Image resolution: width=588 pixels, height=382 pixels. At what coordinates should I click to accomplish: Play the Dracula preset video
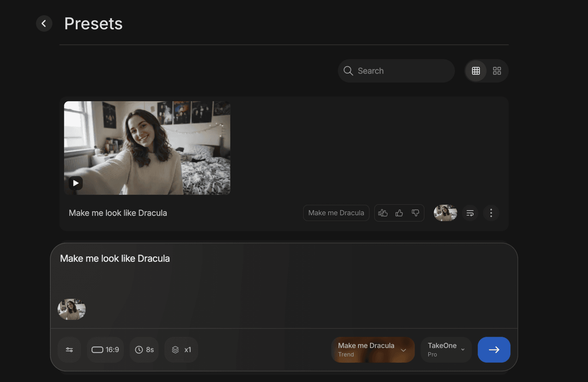[76, 183]
